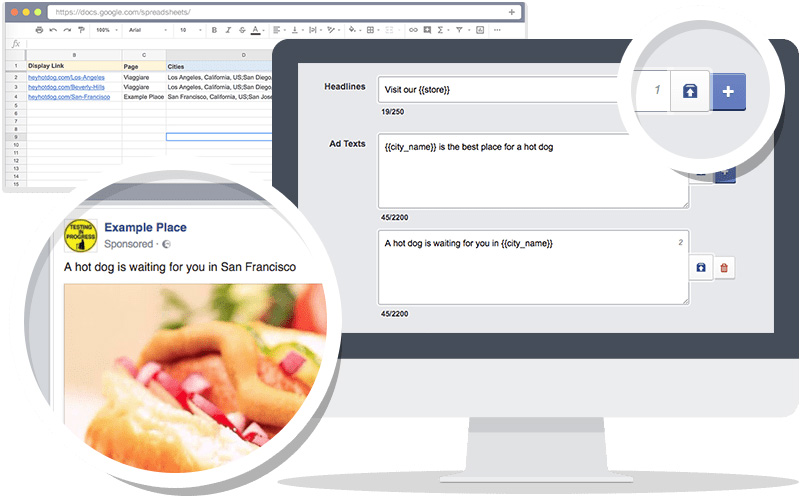Select row header 9
Image resolution: width=800 pixels, height=500 pixels.
coord(16,137)
